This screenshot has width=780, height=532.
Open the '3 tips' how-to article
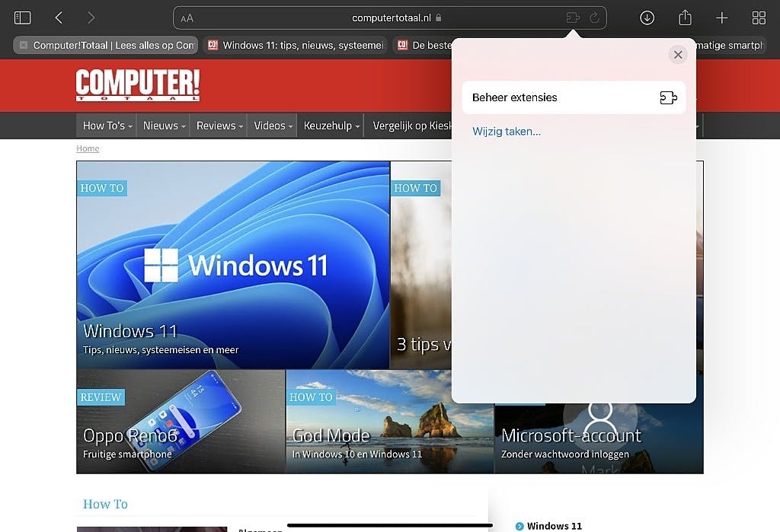click(x=420, y=265)
